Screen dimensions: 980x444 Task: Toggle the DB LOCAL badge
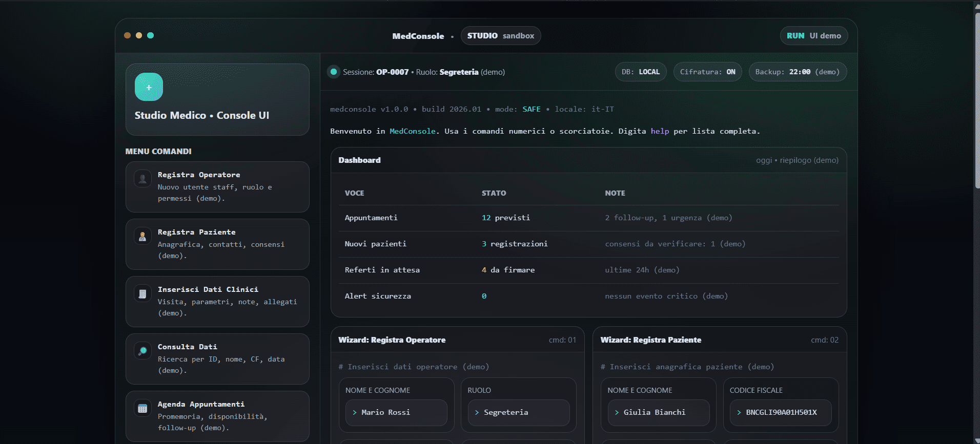pos(640,72)
